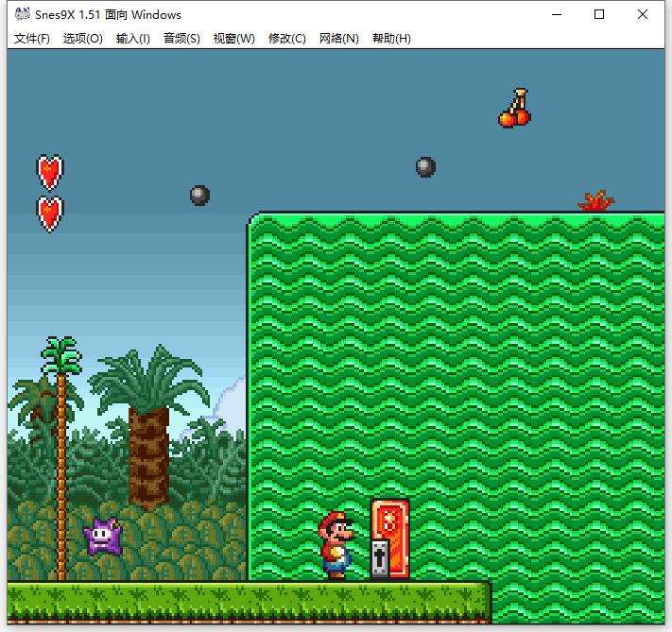This screenshot has height=632, width=672.
Task: Maximize the Snes9X window
Action: (599, 14)
